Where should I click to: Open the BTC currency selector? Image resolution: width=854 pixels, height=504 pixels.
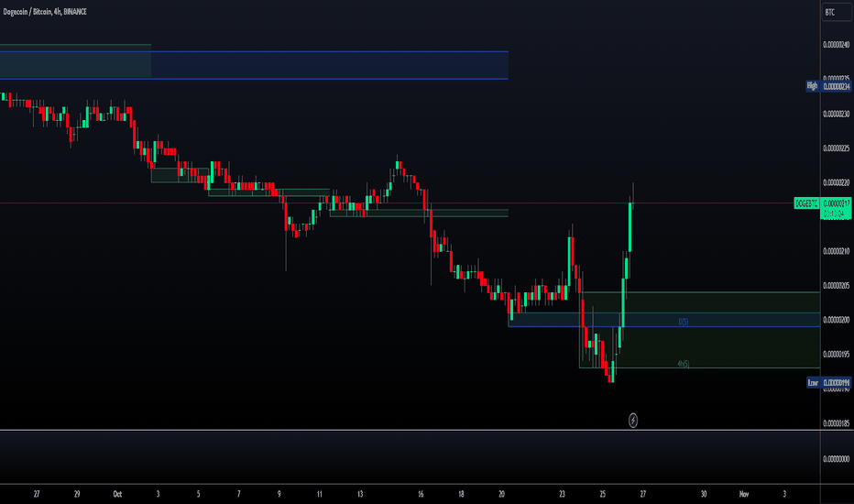tap(837, 12)
